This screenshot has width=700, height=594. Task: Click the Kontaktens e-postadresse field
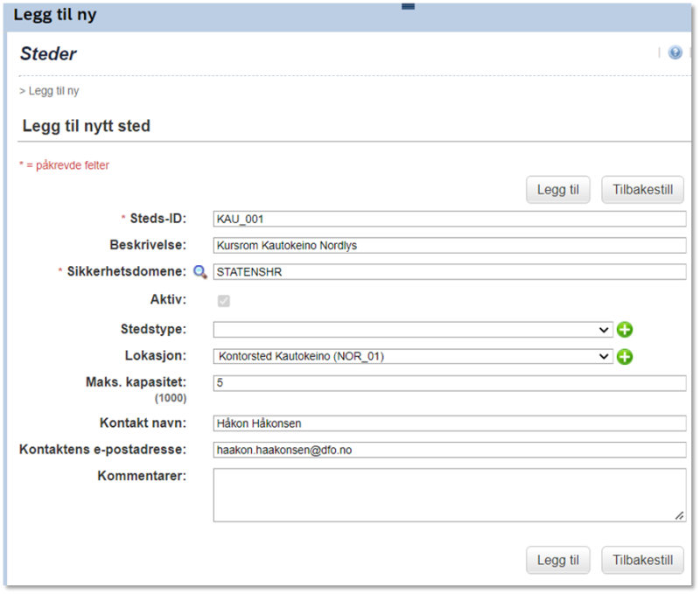click(450, 450)
